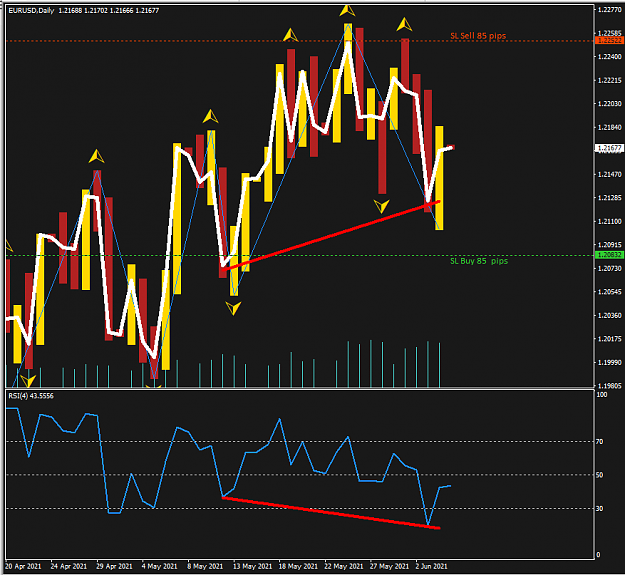The width and height of the screenshot is (625, 575).
Task: Click the 13 May 2021 date label
Action: click(x=252, y=566)
